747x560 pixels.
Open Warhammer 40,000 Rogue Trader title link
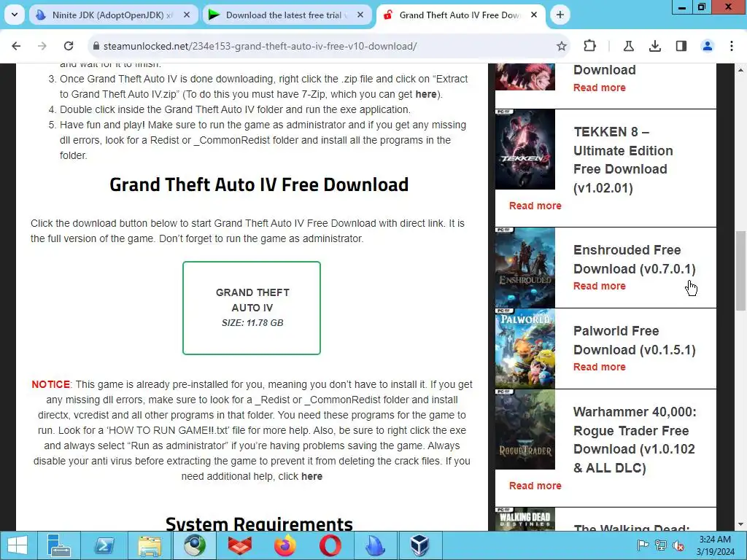pyautogui.click(x=635, y=440)
